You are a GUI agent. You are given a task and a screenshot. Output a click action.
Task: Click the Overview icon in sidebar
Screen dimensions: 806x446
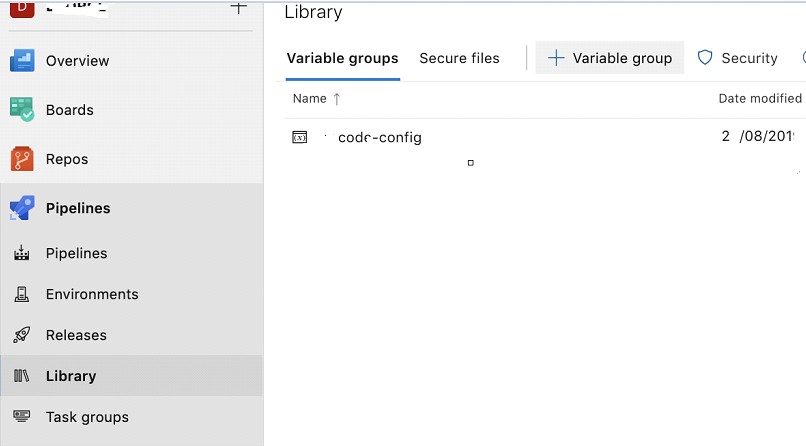tap(22, 61)
